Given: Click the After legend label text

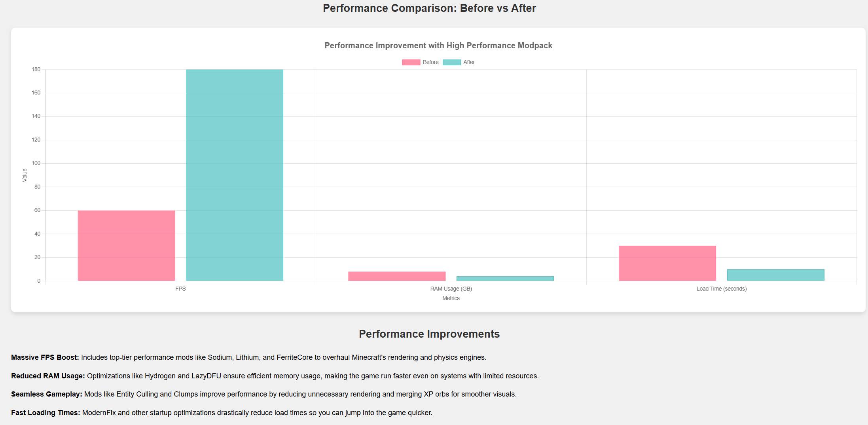Looking at the screenshot, I should point(469,62).
